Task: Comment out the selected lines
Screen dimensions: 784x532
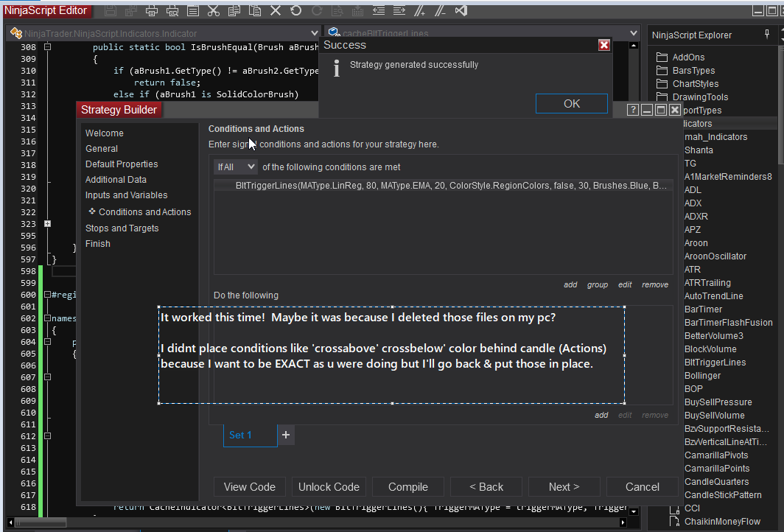Action: [419, 10]
